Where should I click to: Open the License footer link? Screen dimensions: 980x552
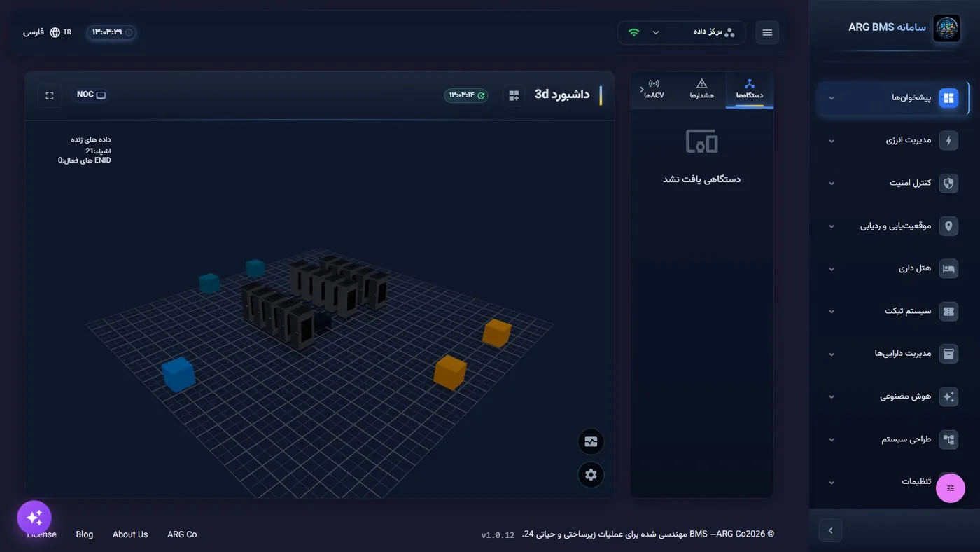point(42,534)
